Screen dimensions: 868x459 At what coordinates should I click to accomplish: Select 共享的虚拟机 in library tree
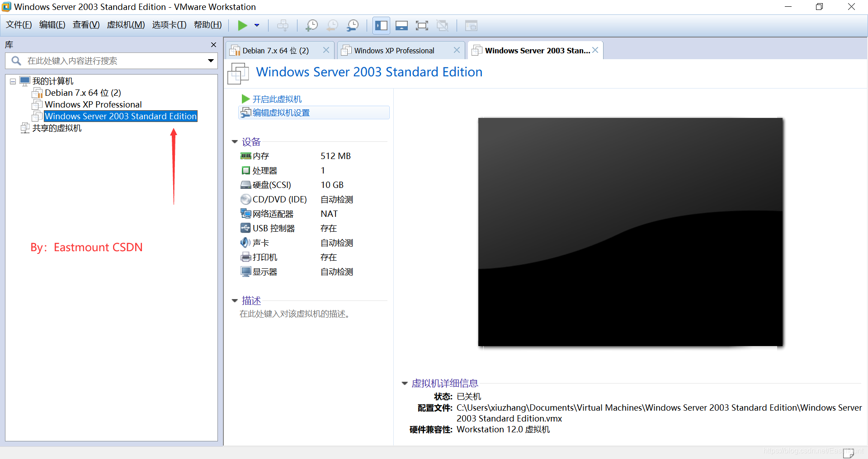57,128
